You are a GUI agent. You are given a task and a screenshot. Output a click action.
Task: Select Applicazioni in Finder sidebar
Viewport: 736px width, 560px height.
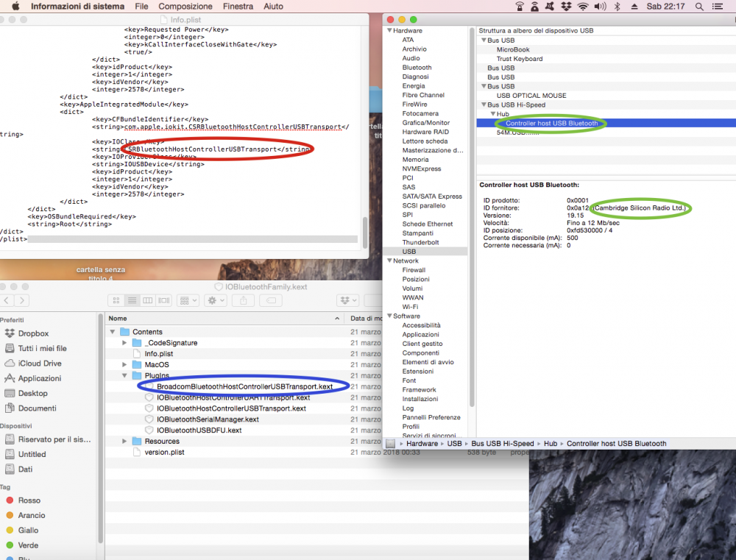[x=40, y=378]
